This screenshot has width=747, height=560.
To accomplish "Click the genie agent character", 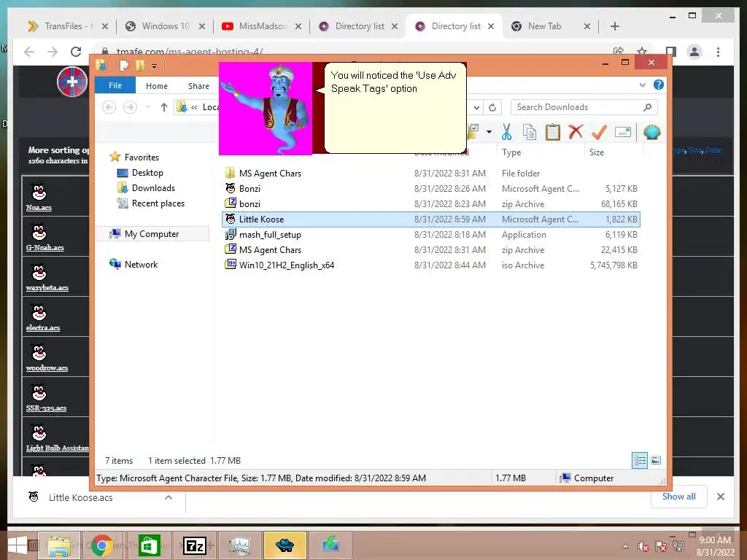I will (266, 109).
